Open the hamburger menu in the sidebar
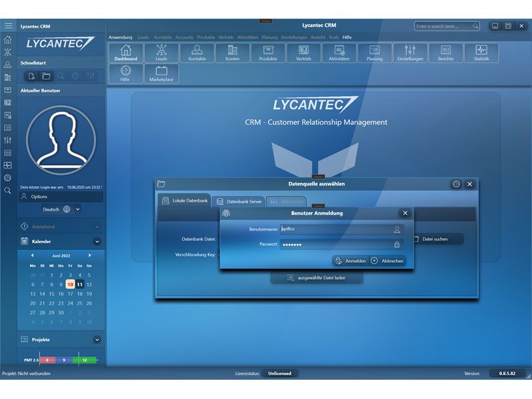 [x=9, y=26]
